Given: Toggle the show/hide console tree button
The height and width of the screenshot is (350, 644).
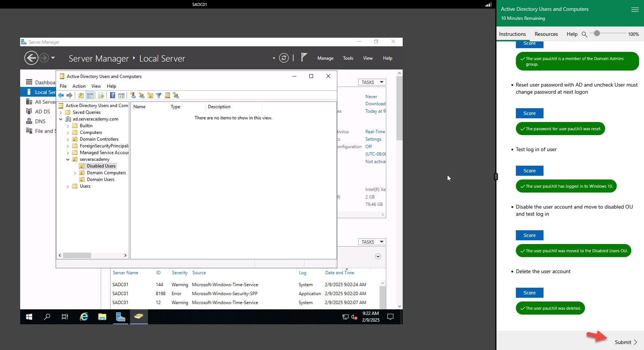Looking at the screenshot, I should pyautogui.click(x=90, y=96).
